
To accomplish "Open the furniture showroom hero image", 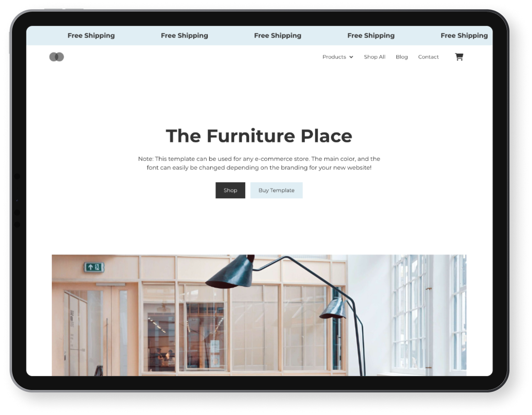I will coord(259,315).
